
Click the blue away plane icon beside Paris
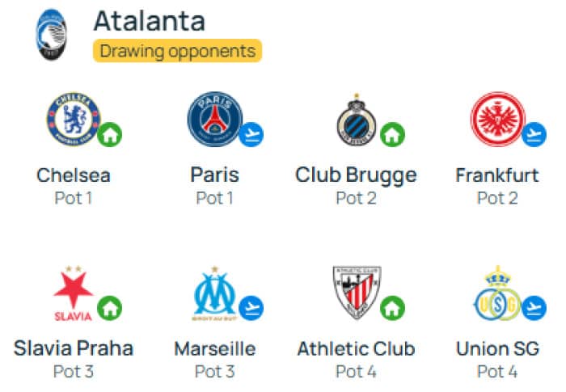point(251,135)
